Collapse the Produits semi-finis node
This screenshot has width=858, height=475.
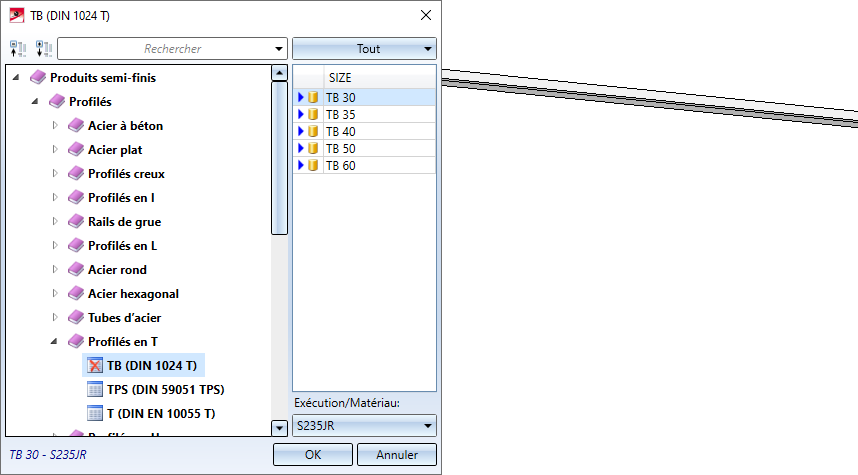pyautogui.click(x=16, y=77)
